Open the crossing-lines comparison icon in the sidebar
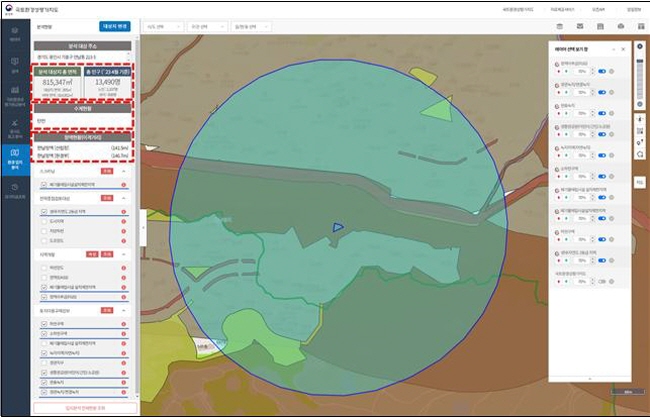650x417 pixels. point(15,122)
